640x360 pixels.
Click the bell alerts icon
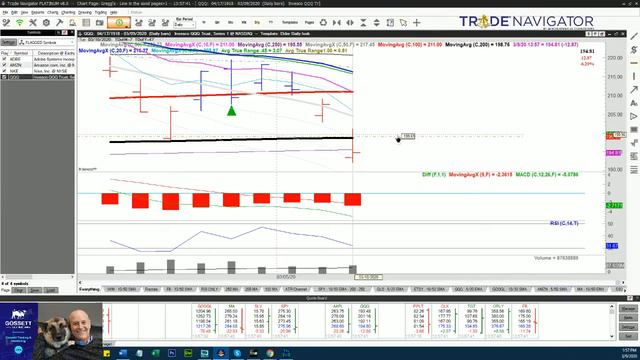pos(73,23)
